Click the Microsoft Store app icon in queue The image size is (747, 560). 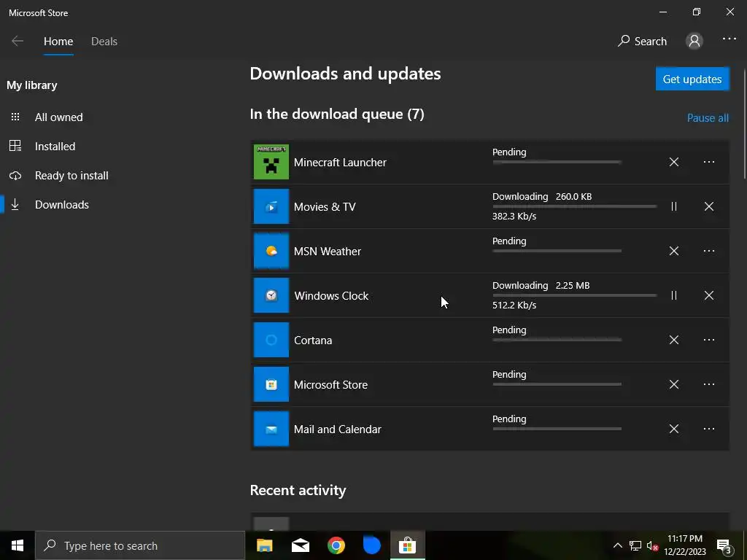point(271,384)
